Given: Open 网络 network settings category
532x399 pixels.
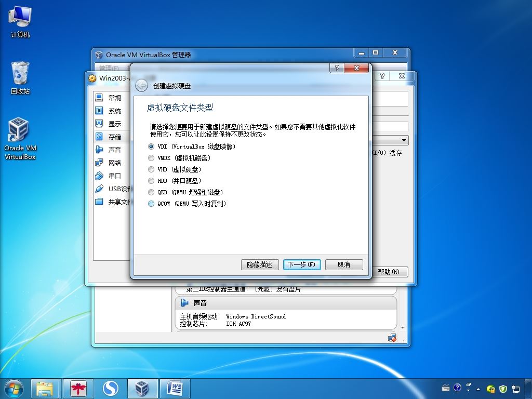Looking at the screenshot, I should pyautogui.click(x=112, y=163).
